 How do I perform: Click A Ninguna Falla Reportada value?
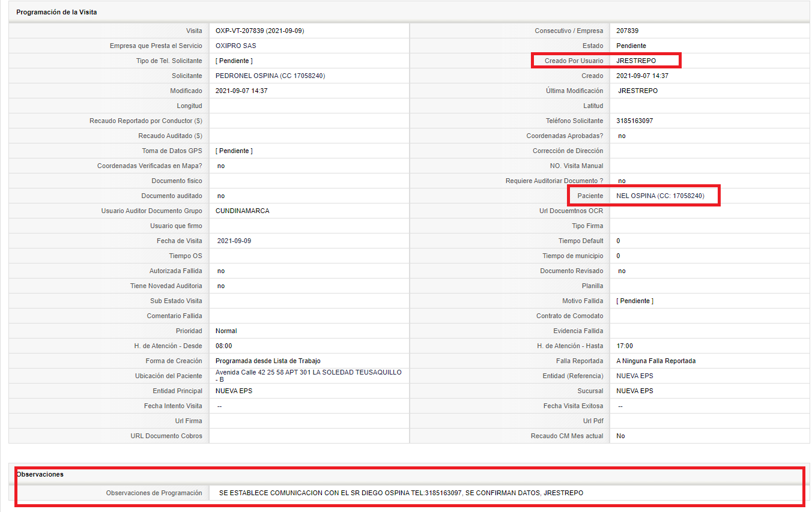tap(656, 361)
